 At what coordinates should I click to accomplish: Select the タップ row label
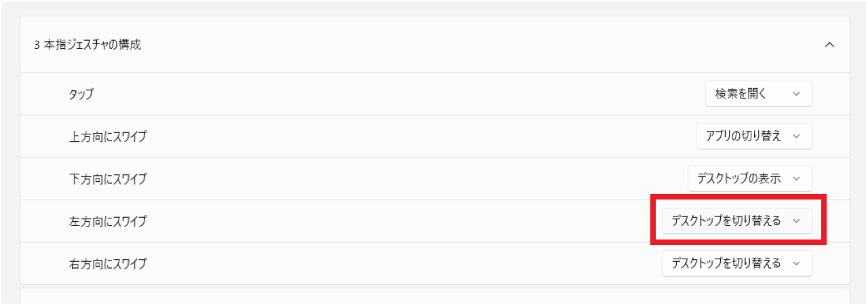[81, 94]
